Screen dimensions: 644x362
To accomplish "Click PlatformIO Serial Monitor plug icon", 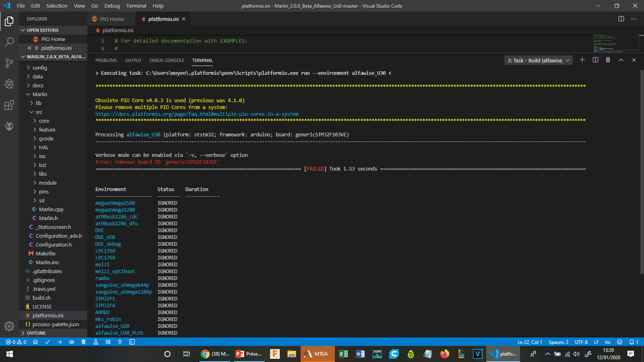I will tap(120, 342).
